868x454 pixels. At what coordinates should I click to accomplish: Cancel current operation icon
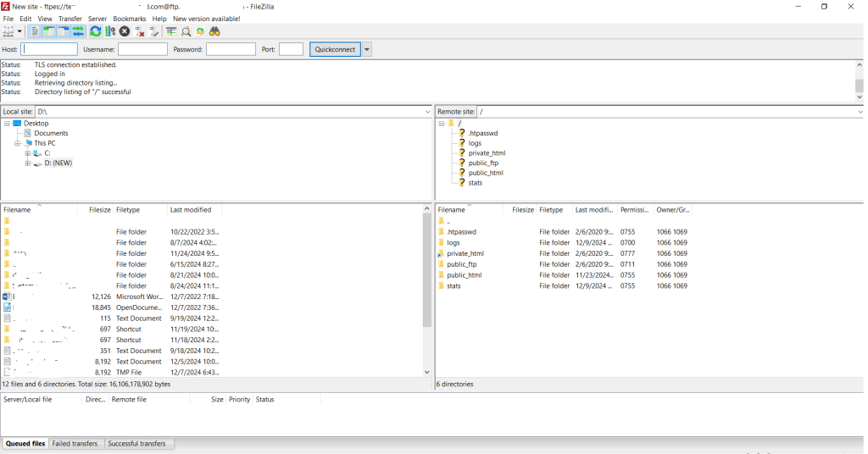tap(125, 31)
